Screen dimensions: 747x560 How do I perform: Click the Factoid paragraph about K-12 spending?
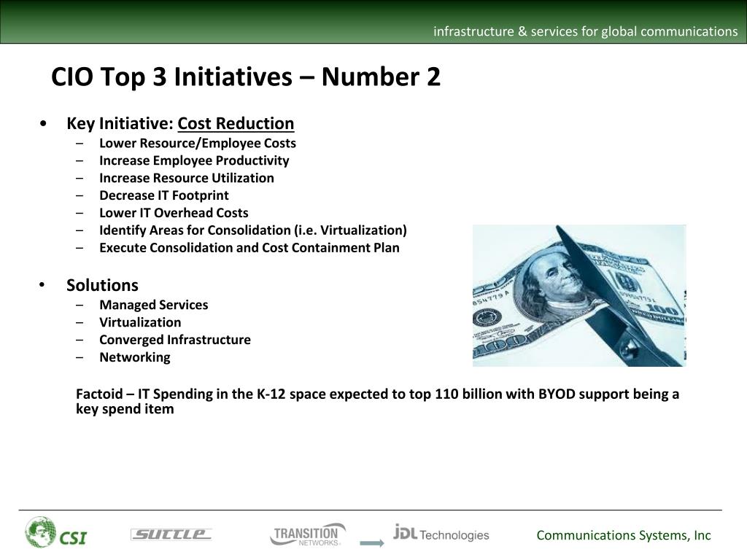377,402
